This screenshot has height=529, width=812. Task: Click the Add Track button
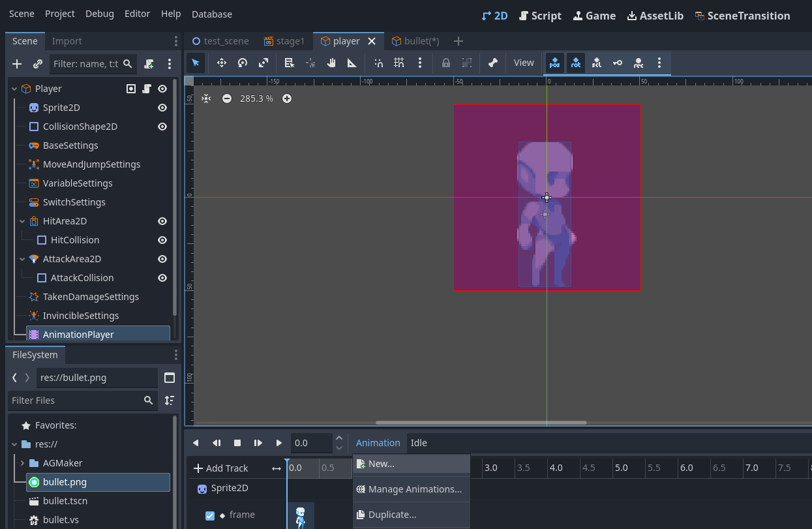[221, 468]
